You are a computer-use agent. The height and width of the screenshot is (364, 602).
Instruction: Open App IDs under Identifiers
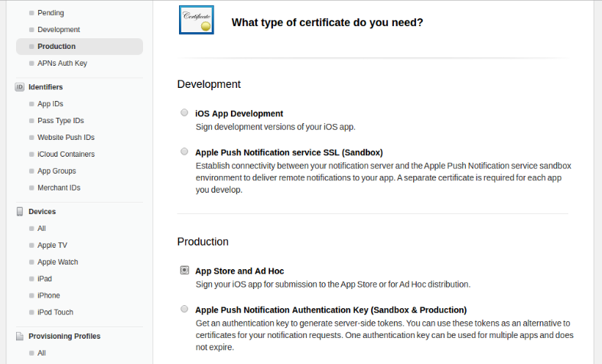pyautogui.click(x=50, y=104)
